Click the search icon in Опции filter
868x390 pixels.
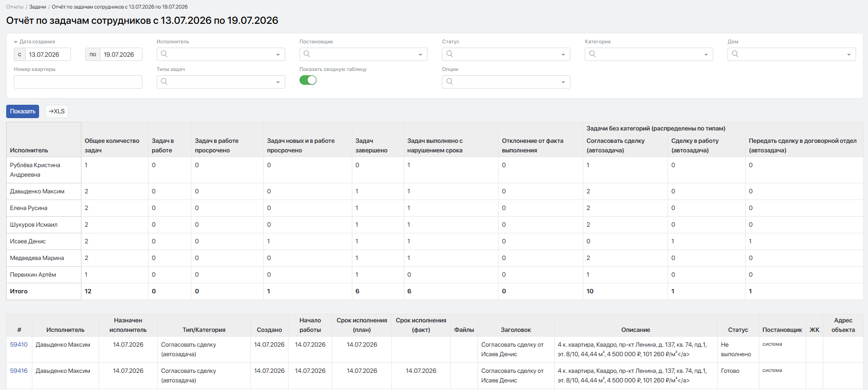(x=449, y=81)
